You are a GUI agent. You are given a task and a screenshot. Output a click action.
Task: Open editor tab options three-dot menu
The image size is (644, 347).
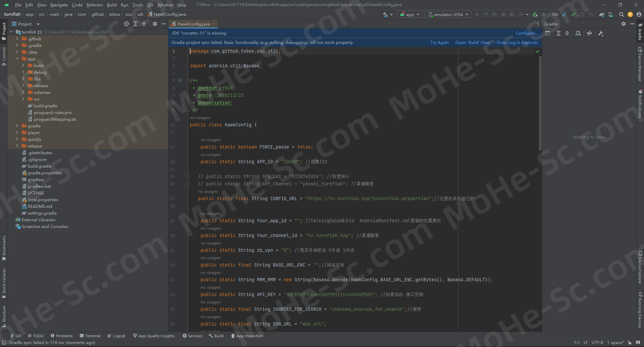[x=538, y=24]
